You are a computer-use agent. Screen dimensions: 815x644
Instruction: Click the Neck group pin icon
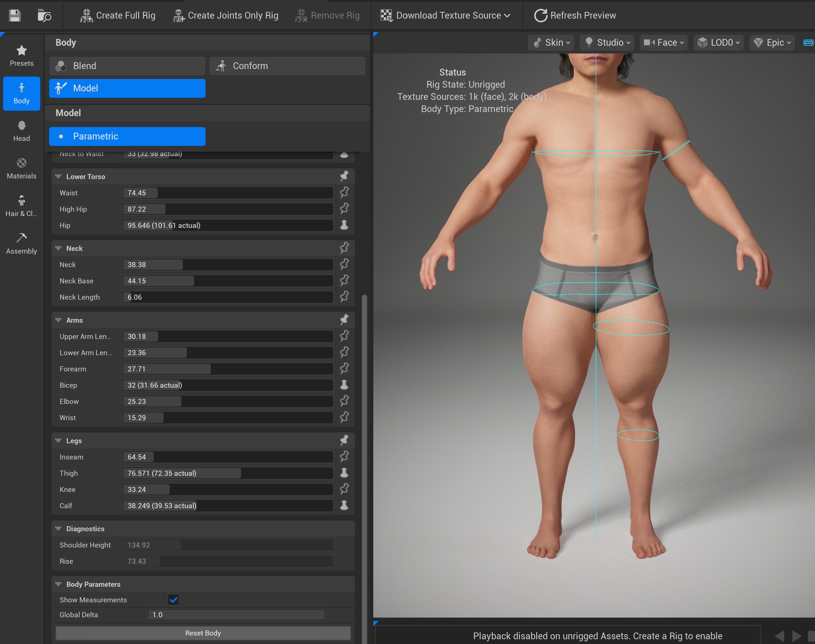pyautogui.click(x=344, y=248)
